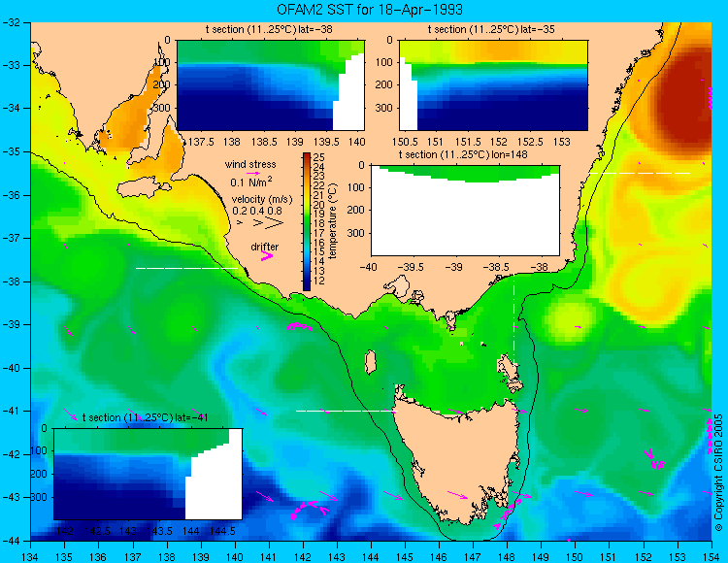Viewport: 728px width, 563px height.
Task: Click '137.5' on the lat=-38 inset axis
Action: [x=202, y=142]
